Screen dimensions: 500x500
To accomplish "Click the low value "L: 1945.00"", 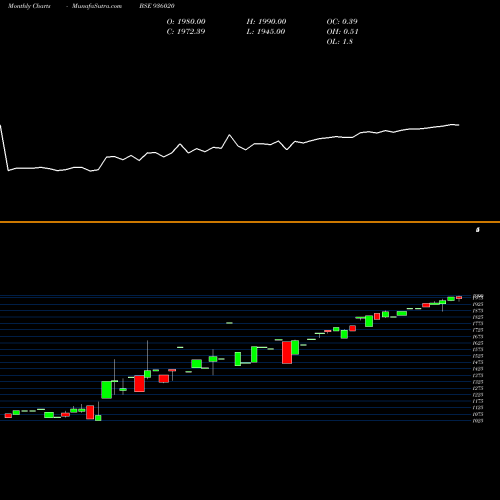I will (266, 32).
